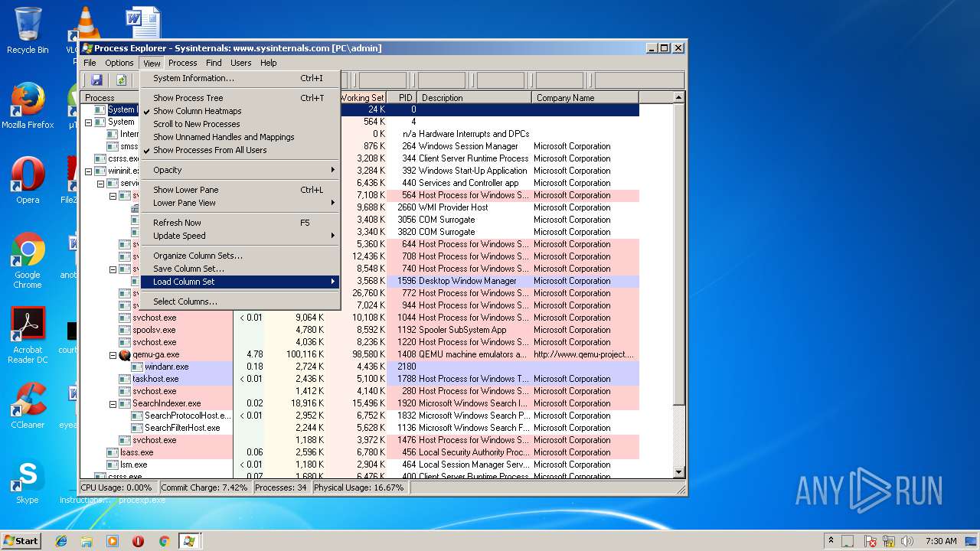Viewport: 980px width, 551px height.
Task: Click the Internet Explorer taskbar icon
Action: (x=61, y=541)
